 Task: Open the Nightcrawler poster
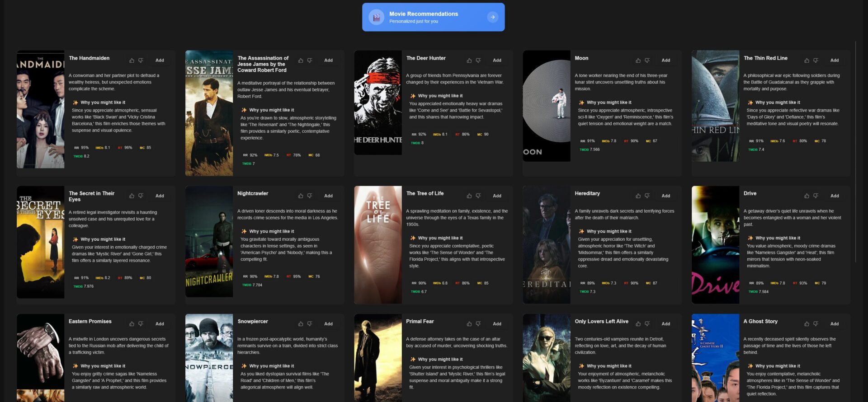click(209, 241)
